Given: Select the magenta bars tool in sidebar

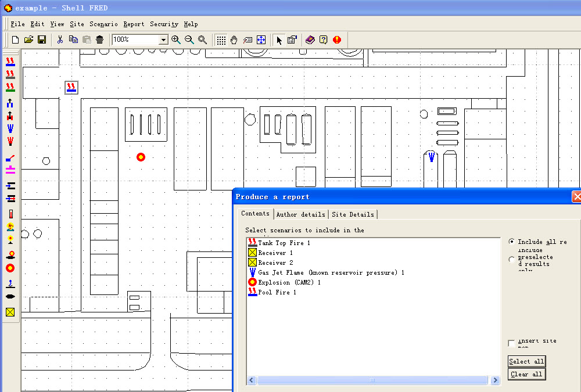Looking at the screenshot, I should pos(10,170).
